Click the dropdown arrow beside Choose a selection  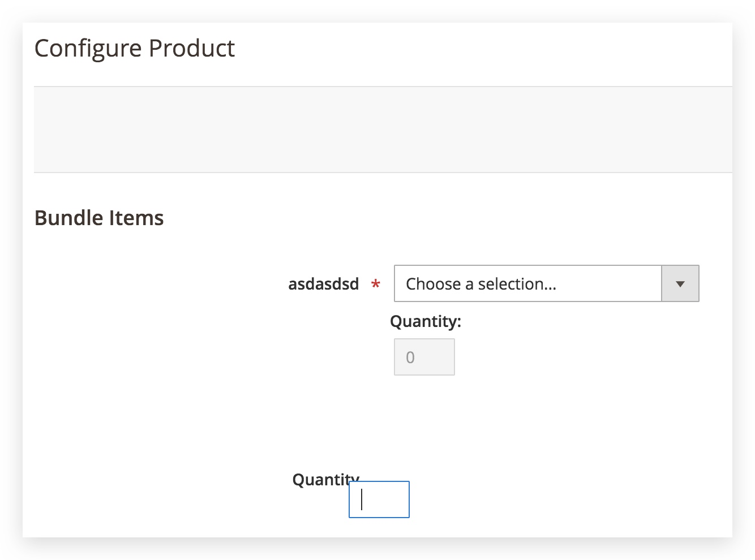[x=680, y=283]
